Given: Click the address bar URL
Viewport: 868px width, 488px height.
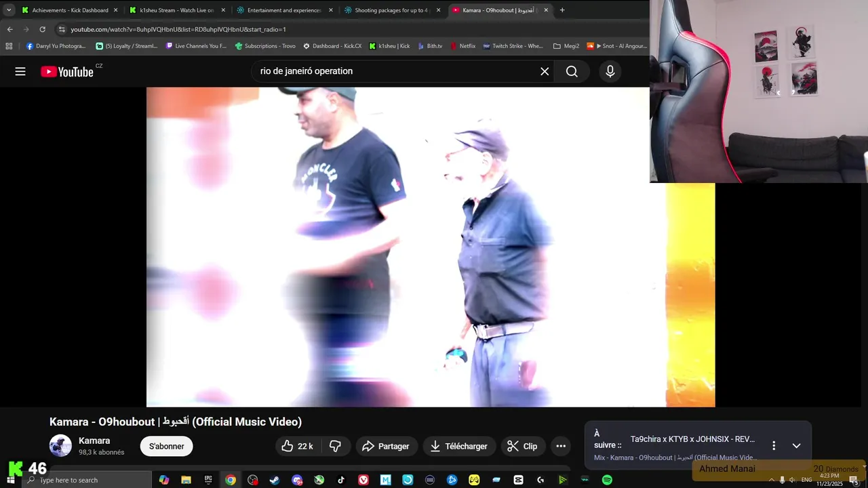Looking at the screenshot, I should coord(178,29).
